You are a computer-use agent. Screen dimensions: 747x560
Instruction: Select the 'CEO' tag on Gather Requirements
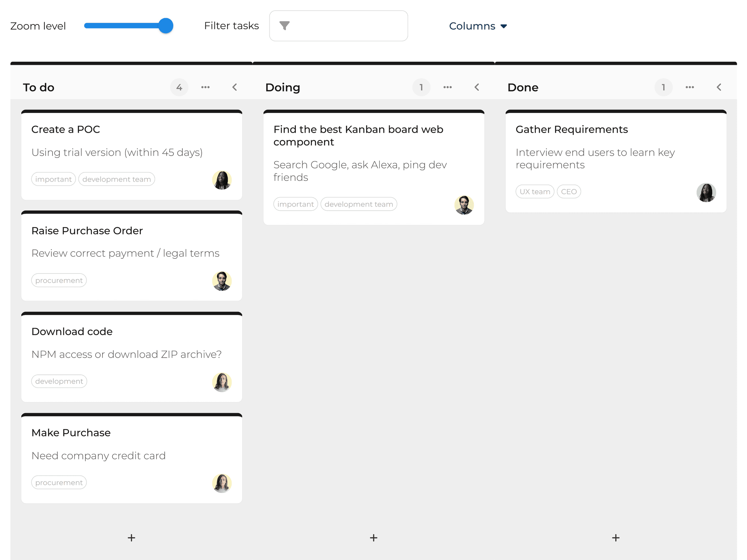569,191
